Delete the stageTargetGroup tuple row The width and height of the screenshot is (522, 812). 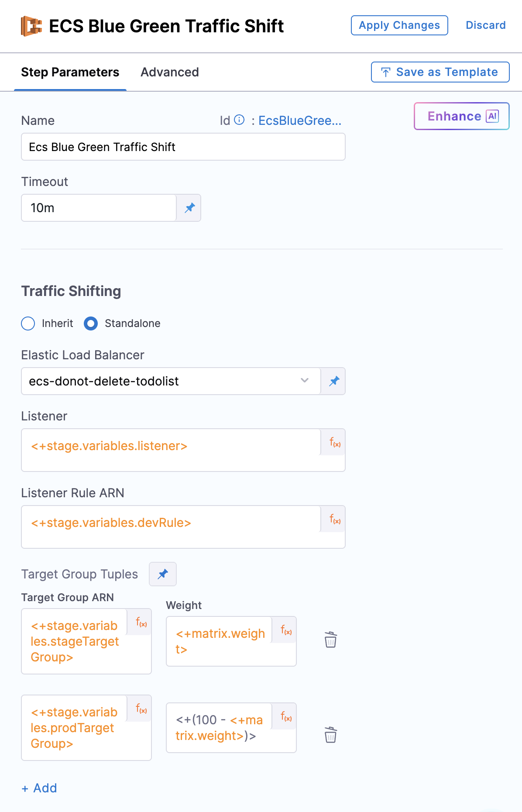pos(330,640)
